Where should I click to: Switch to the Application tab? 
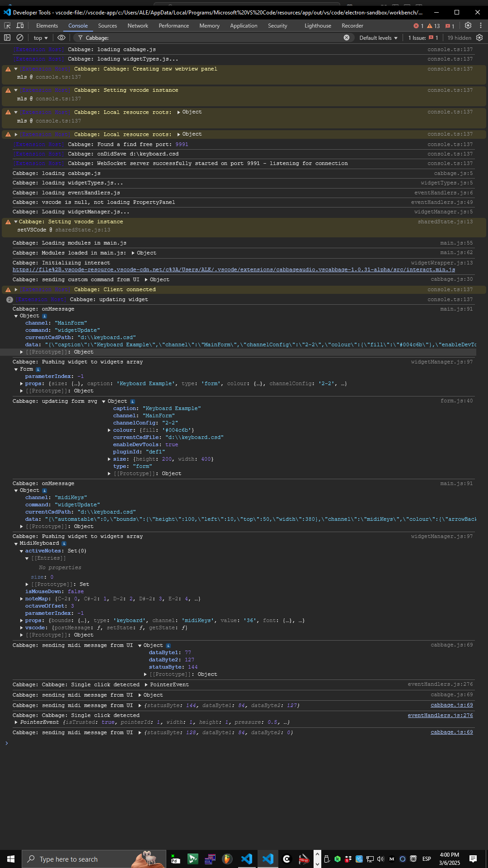[244, 26]
